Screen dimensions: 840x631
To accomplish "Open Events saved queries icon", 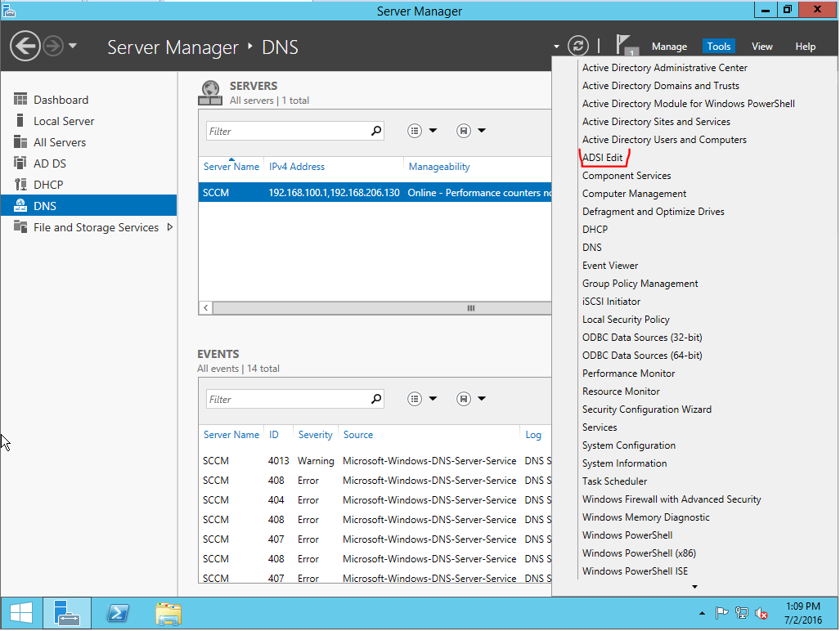I will tap(464, 399).
